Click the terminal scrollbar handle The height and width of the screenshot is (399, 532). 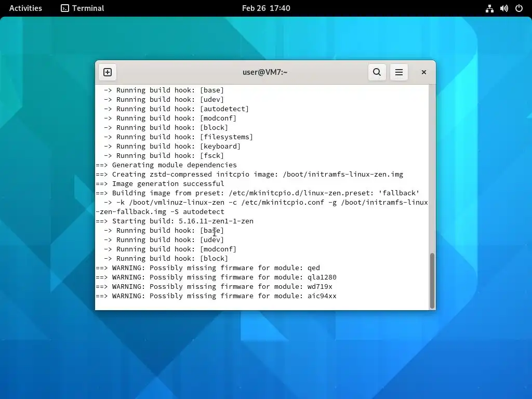[x=432, y=281]
